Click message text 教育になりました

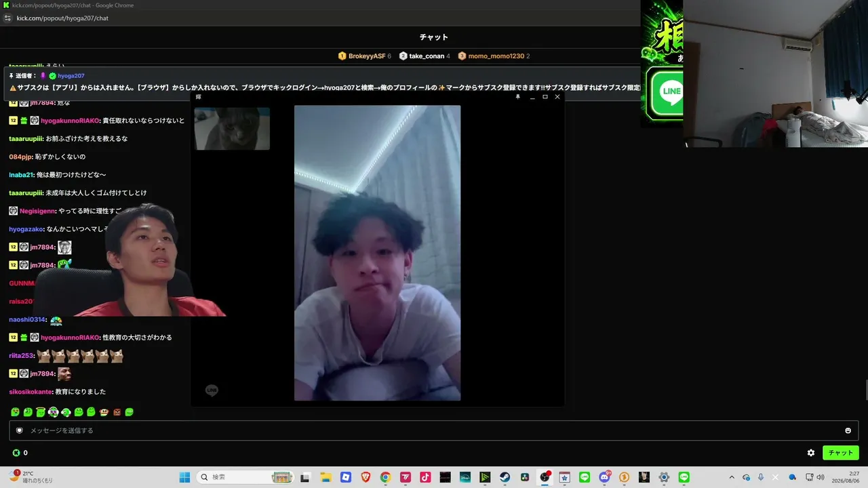(x=80, y=392)
